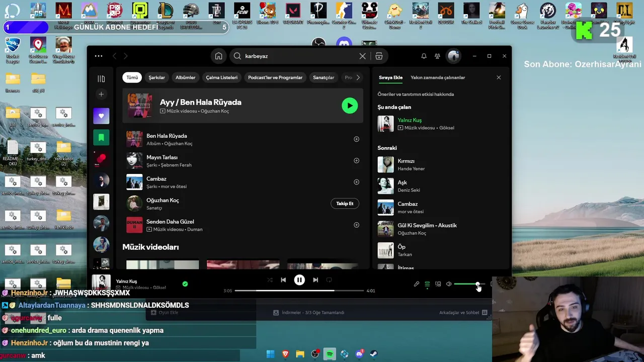Screen dimensions: 644x362
Task: Expand Your Library sidebar icon
Action: [101, 78]
